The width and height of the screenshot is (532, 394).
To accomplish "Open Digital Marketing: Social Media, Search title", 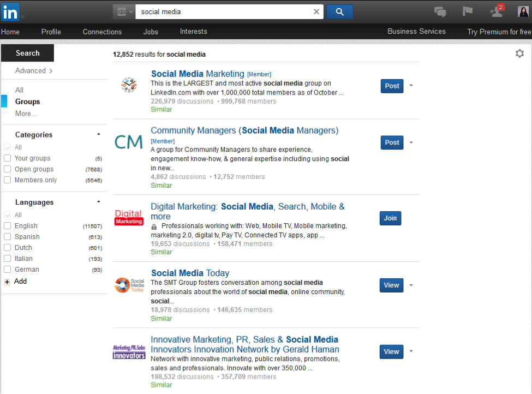I will coord(248,211).
